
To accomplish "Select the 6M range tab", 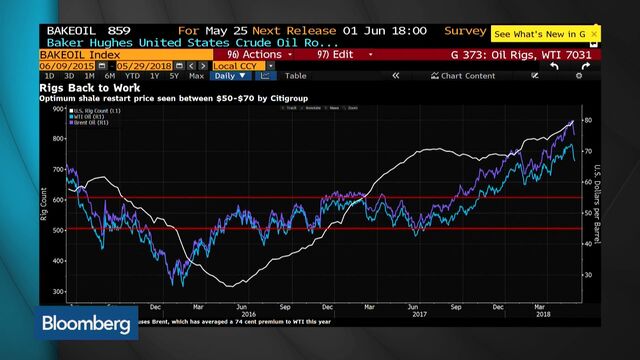I will click(109, 76).
